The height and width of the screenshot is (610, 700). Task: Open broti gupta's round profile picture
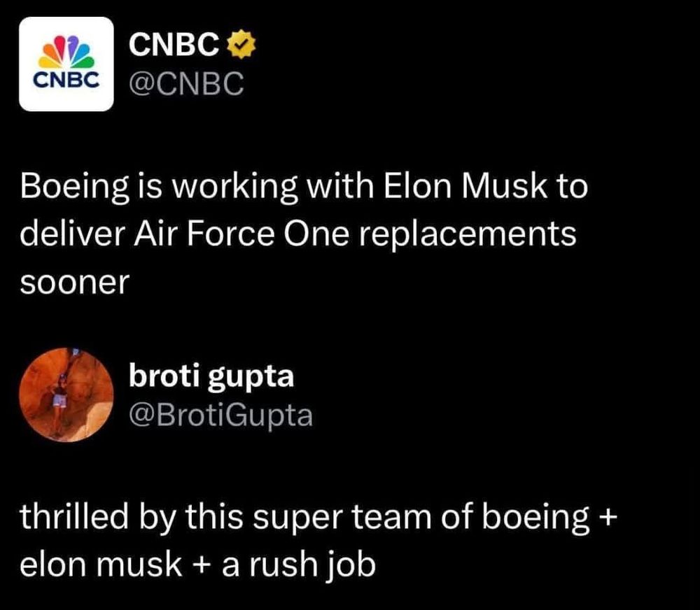[66, 395]
